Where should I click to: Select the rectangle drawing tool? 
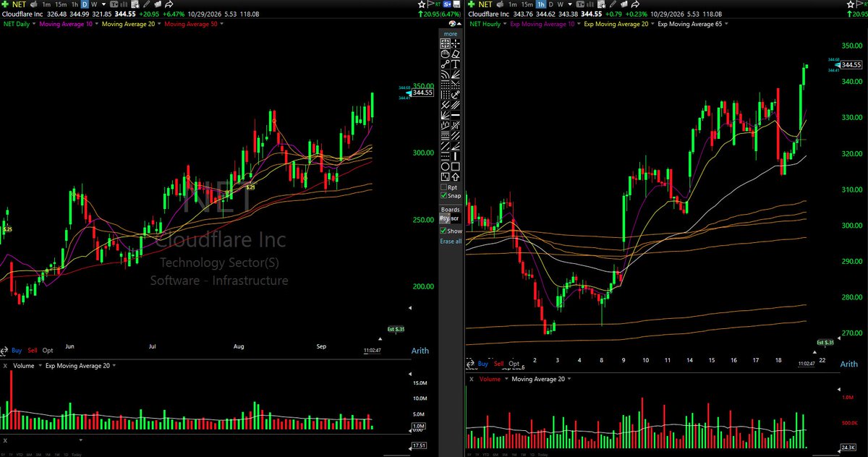click(x=456, y=166)
